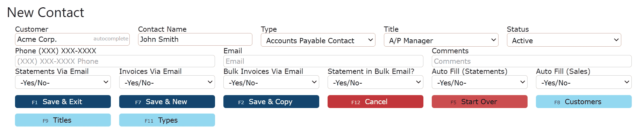Open Statement in Bulk Email dropdown
644x131 pixels.
click(375, 82)
